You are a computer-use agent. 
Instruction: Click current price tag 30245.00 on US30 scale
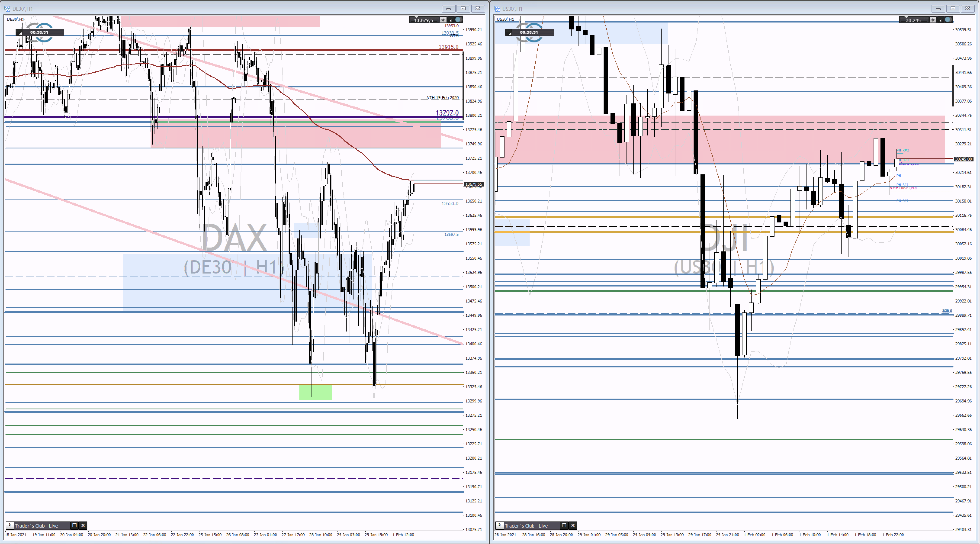click(x=963, y=159)
